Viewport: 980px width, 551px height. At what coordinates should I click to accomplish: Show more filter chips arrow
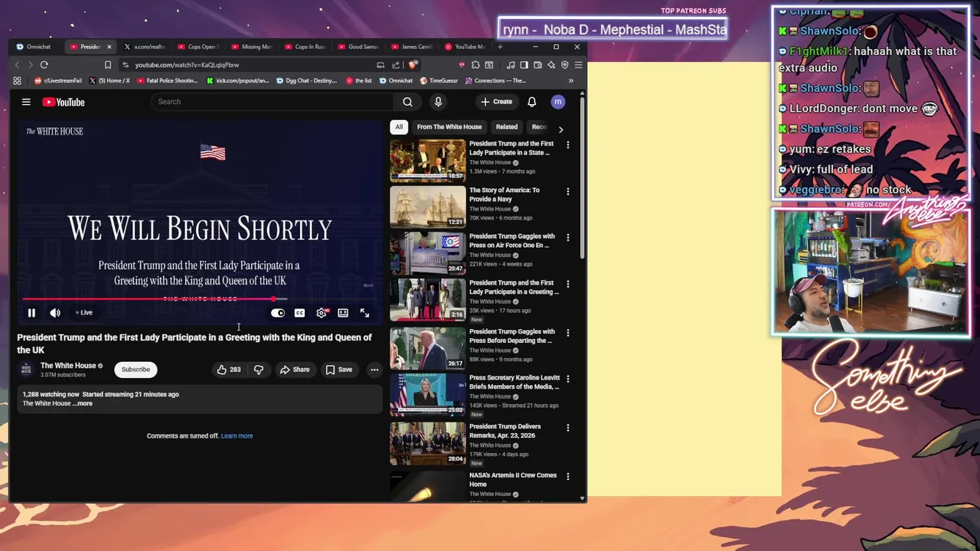[x=560, y=129]
